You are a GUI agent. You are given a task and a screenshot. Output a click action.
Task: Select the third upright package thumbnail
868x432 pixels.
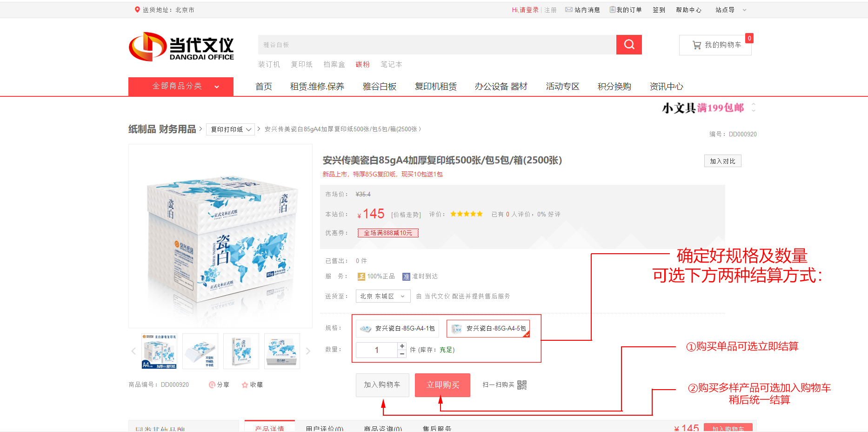tap(241, 351)
